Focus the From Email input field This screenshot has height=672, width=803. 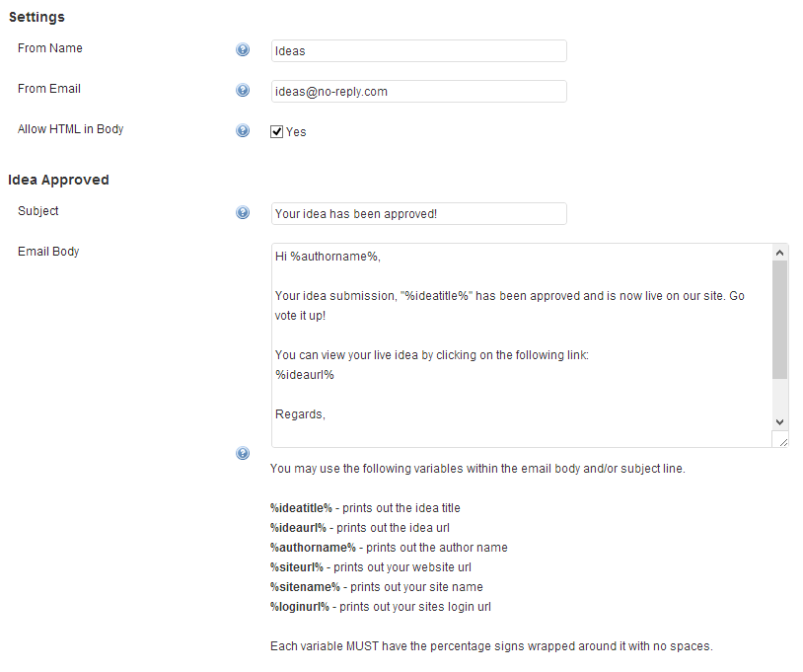click(x=419, y=91)
